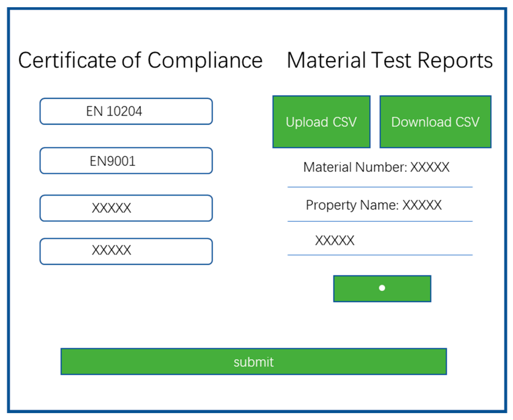Click the divider line under standalone XXXXX row

(380, 255)
